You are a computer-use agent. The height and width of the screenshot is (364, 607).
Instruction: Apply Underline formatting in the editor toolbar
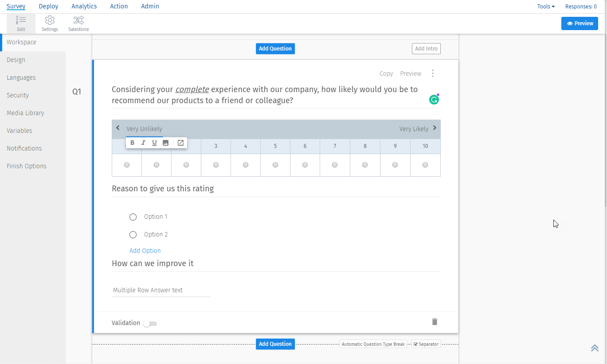pyautogui.click(x=154, y=143)
